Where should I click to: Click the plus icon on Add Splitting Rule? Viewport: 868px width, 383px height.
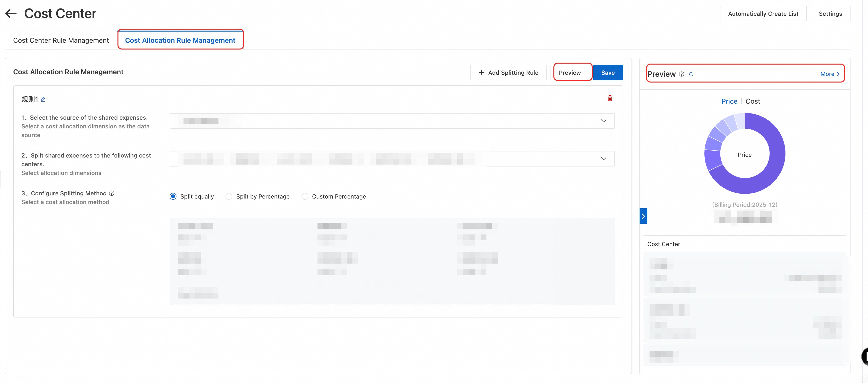pyautogui.click(x=481, y=73)
